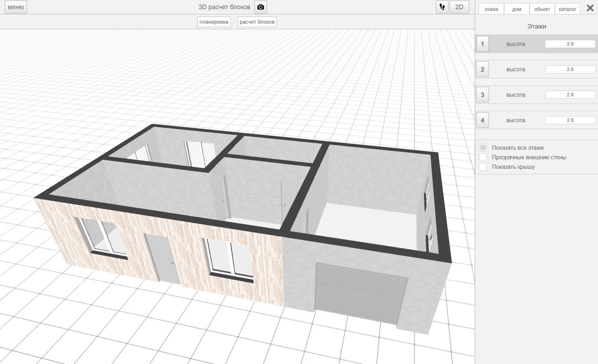The height and width of the screenshot is (364, 598).
Task: Switch to 2D view
Action: coord(459,7)
